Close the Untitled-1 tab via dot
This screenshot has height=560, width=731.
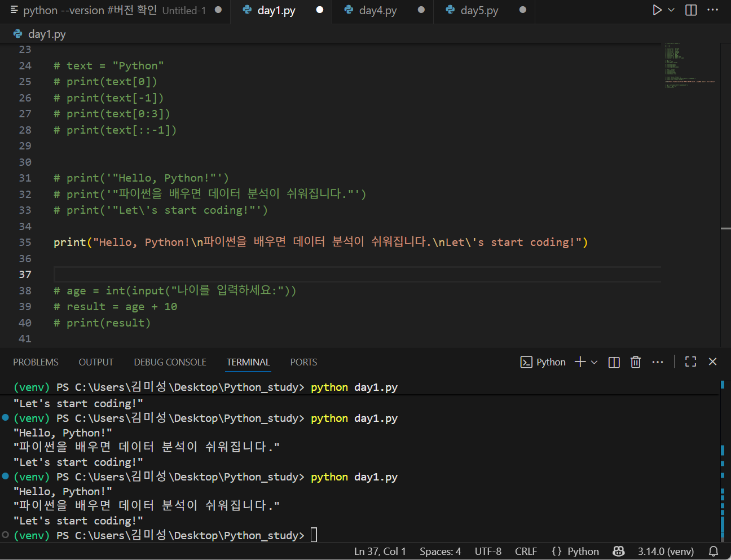click(x=218, y=10)
